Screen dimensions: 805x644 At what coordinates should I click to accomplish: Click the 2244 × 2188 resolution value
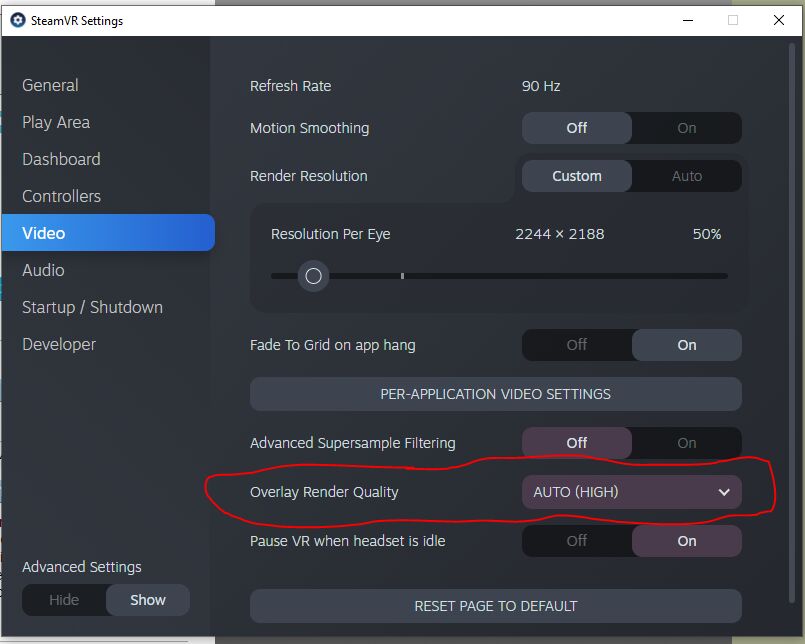point(560,234)
